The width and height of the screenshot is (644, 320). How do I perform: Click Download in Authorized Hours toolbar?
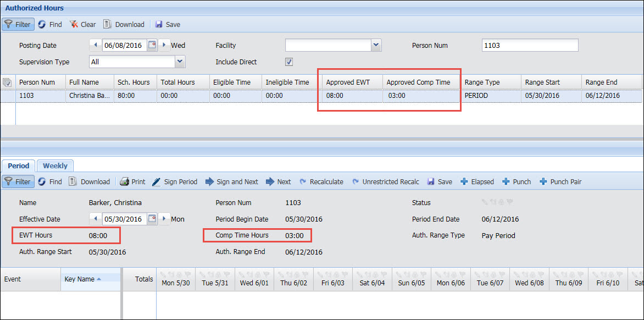point(124,24)
